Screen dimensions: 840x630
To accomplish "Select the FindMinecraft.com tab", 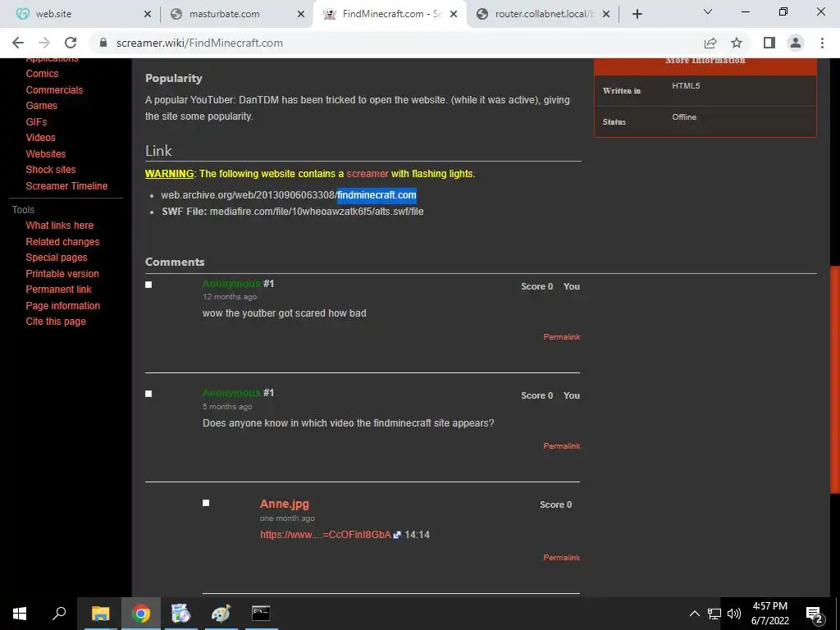I will 390,14.
